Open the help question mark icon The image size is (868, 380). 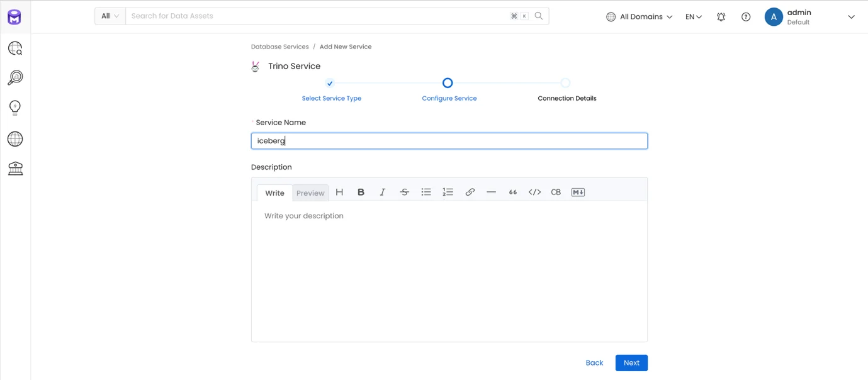746,17
